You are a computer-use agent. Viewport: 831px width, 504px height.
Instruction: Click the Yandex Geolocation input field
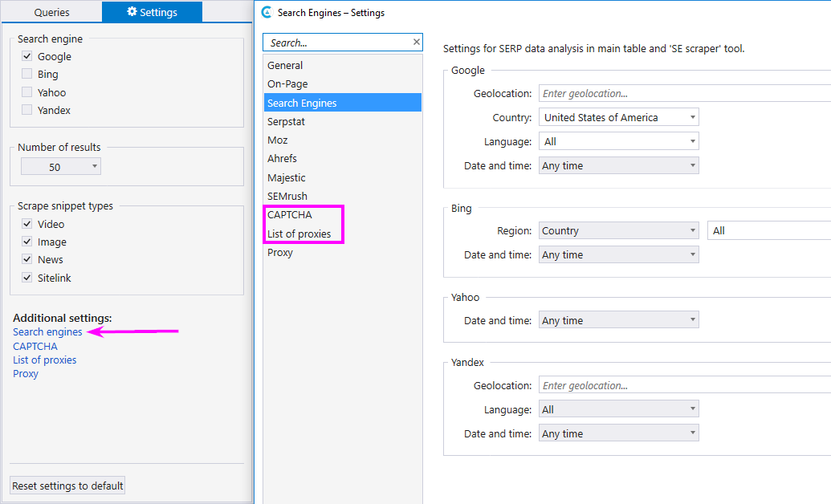pos(685,385)
